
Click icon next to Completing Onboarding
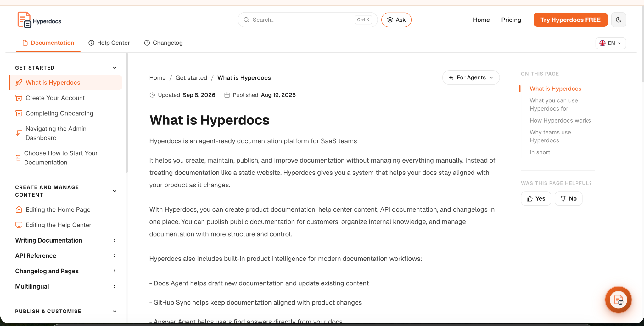coord(19,113)
